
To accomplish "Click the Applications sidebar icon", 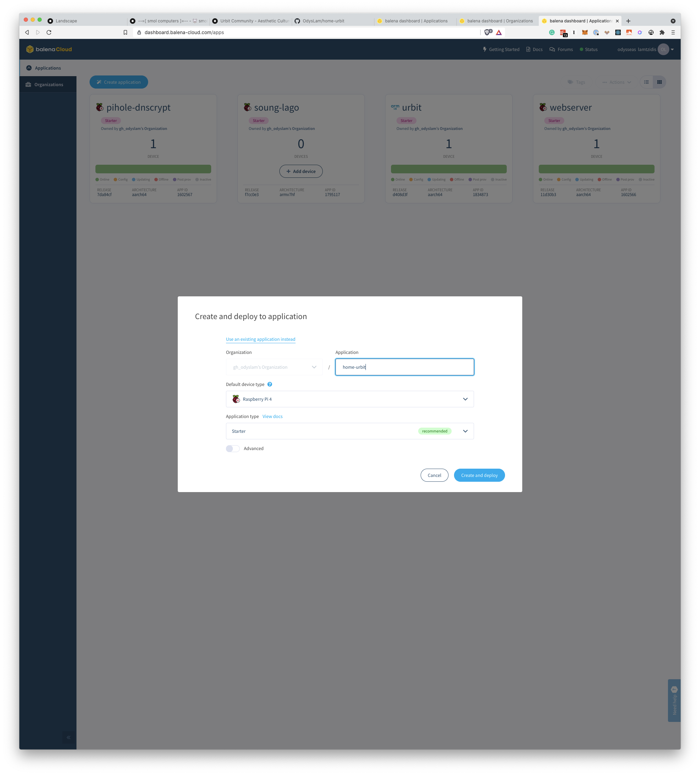I will pyautogui.click(x=28, y=68).
